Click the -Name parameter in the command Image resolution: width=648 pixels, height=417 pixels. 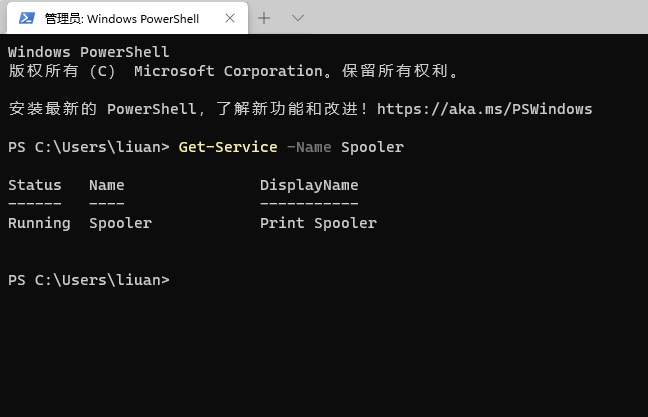point(309,147)
